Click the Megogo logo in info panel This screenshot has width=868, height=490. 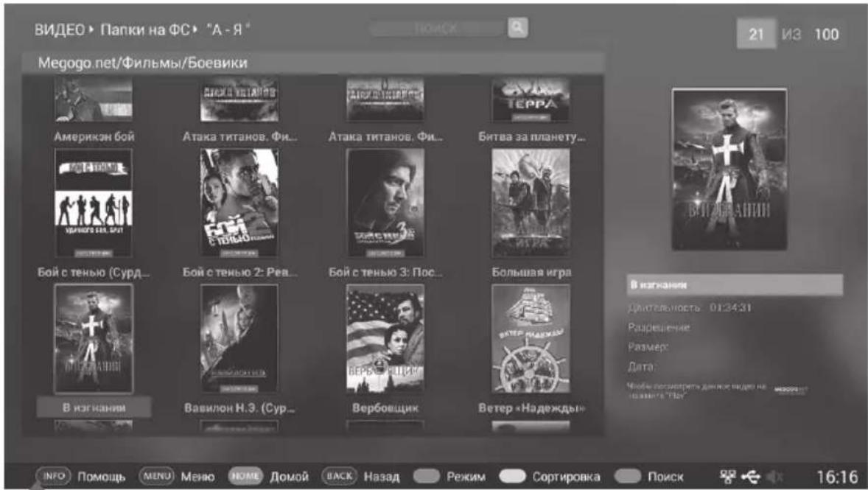790,391
